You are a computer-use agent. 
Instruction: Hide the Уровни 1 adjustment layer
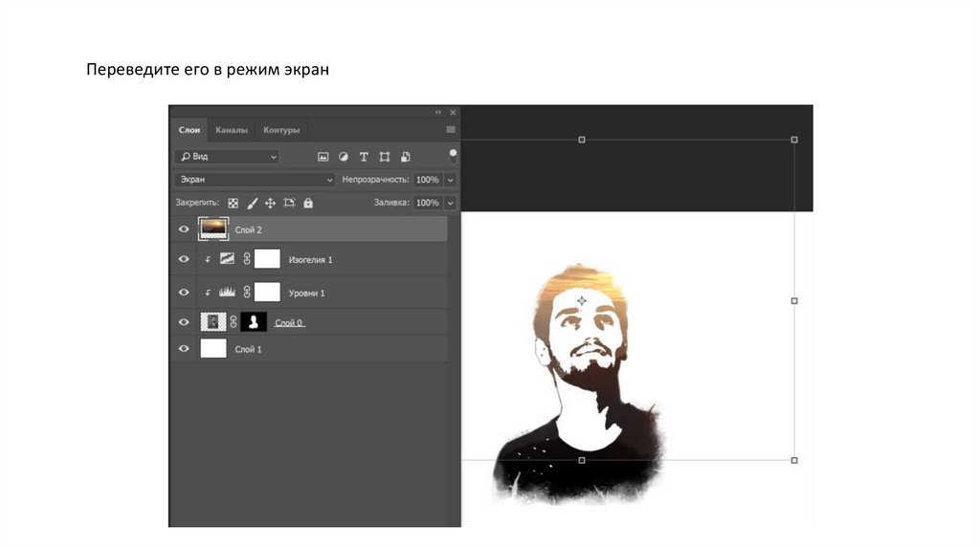[x=184, y=293]
